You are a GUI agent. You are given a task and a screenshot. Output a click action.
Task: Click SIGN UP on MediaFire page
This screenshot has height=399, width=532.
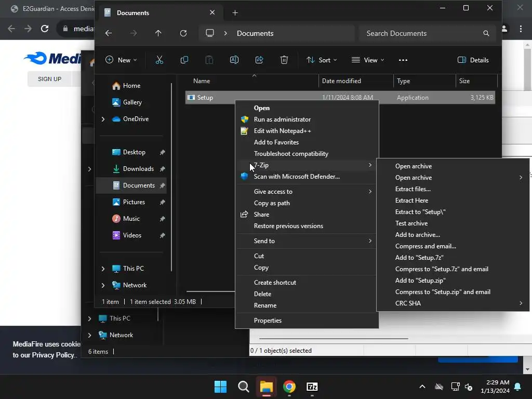49,79
